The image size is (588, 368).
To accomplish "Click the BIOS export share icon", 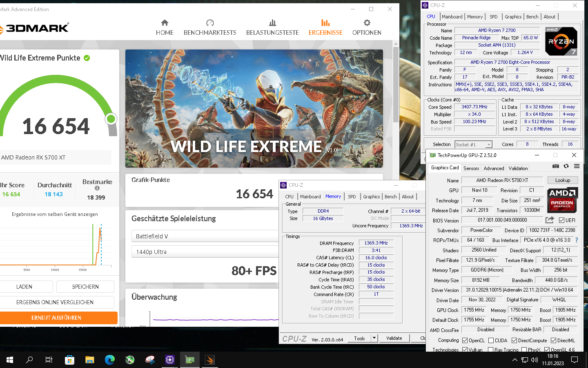I will pyautogui.click(x=550, y=220).
